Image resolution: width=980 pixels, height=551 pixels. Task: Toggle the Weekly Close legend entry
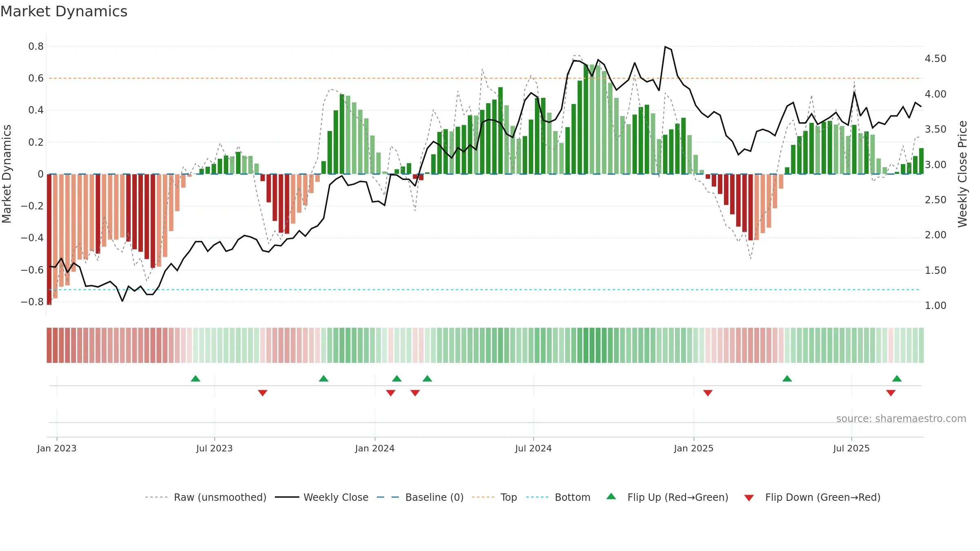(322, 497)
